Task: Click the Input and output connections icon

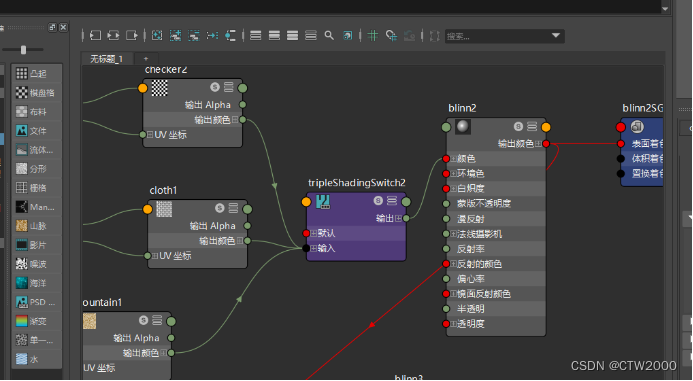Action: (x=114, y=35)
